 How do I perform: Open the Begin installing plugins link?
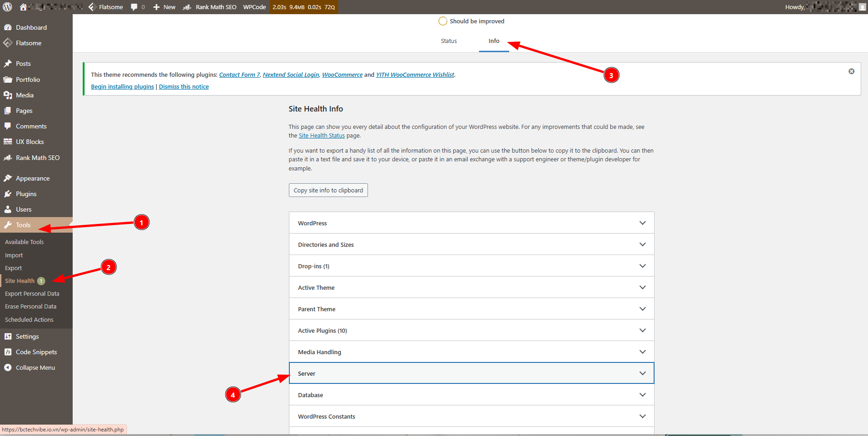click(122, 87)
